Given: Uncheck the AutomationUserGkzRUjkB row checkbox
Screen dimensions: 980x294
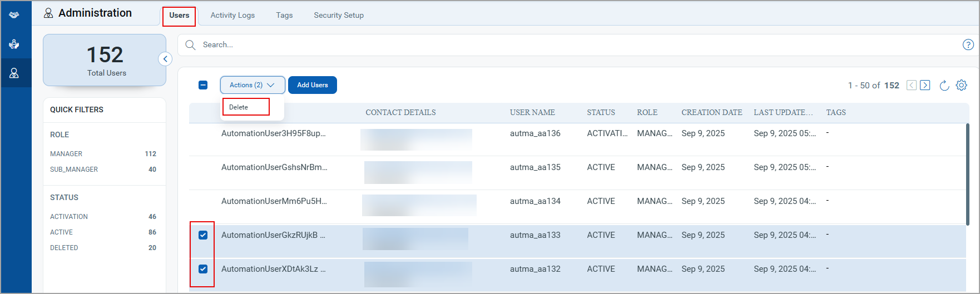Looking at the screenshot, I should 203,235.
